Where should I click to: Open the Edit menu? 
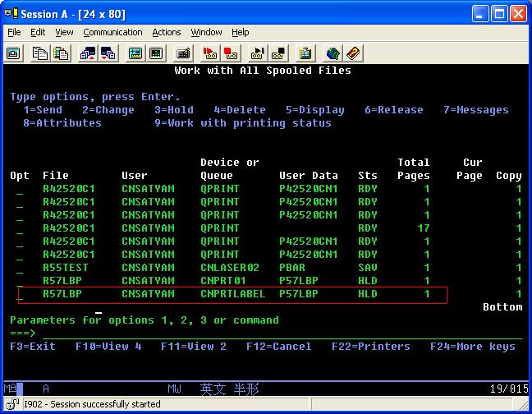[38, 32]
